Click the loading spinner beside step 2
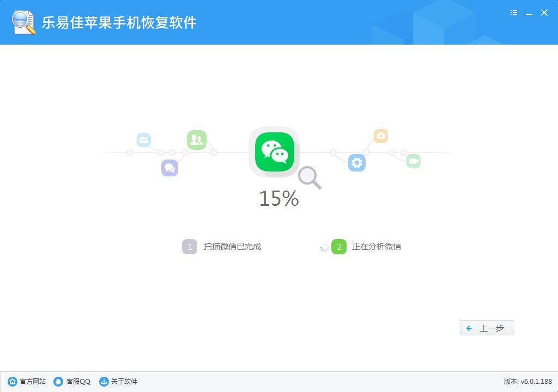The width and height of the screenshot is (558, 392). click(324, 247)
